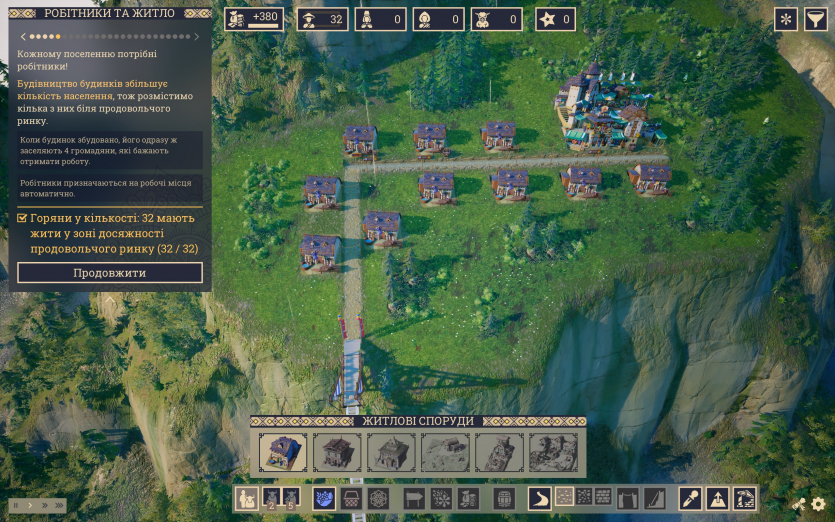Go to the previous tutorial page arrow
This screenshot has width=835, height=522.
point(22,37)
